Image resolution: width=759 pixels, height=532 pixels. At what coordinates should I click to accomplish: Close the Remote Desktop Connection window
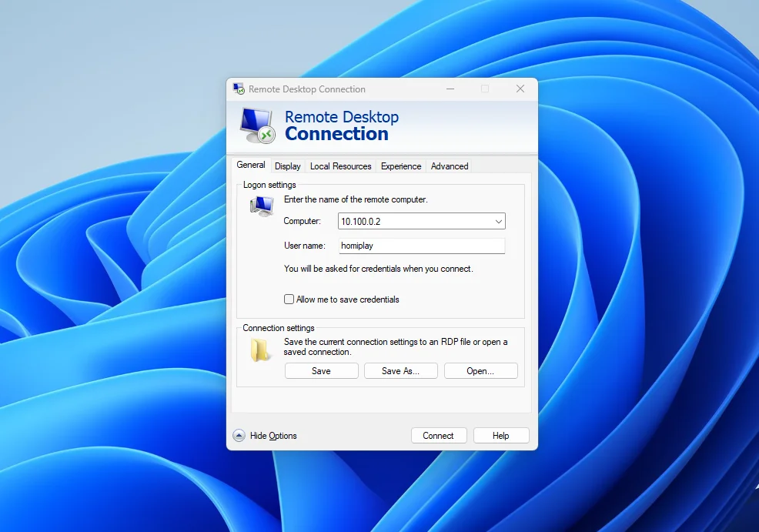coord(520,89)
